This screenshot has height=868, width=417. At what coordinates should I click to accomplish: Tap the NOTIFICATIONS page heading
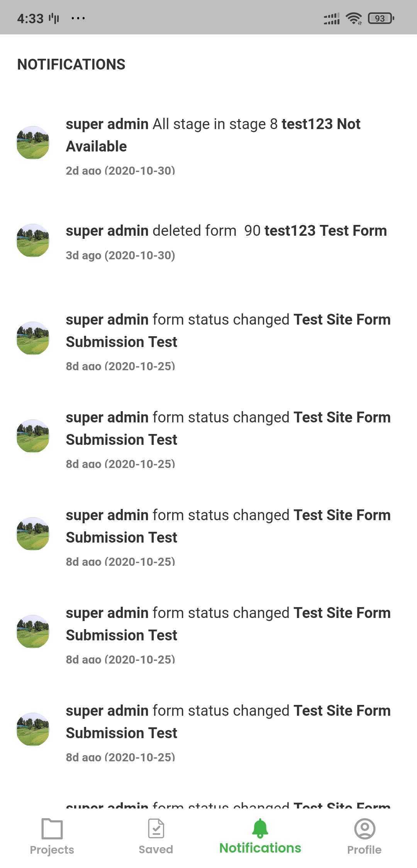[x=71, y=65]
